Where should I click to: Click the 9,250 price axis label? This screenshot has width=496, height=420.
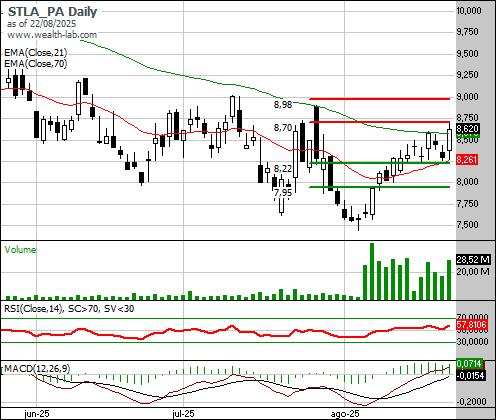click(468, 75)
